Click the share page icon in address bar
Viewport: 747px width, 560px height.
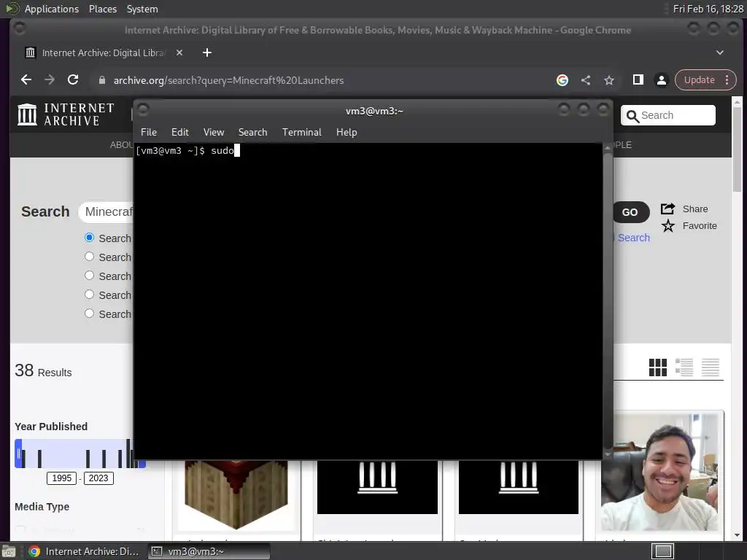coord(586,80)
